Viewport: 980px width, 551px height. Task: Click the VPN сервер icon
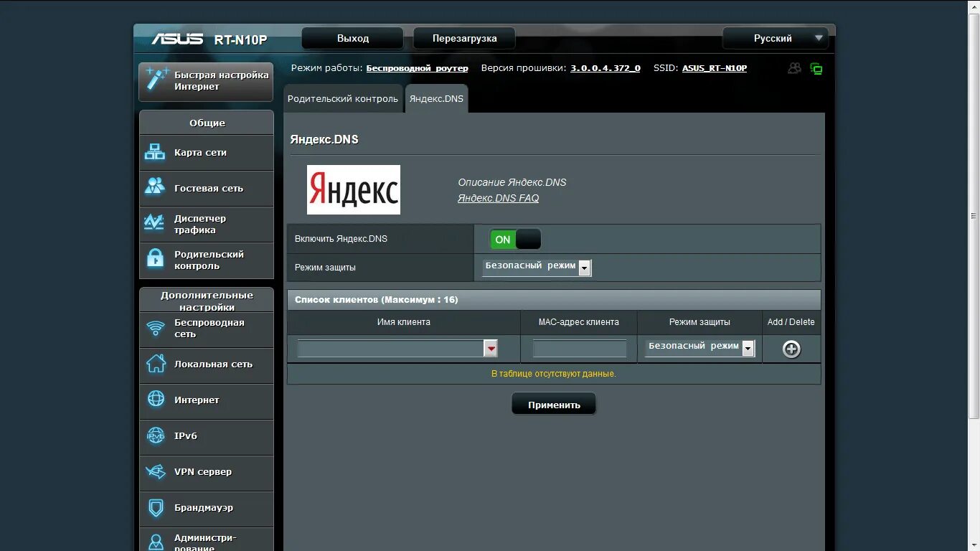pyautogui.click(x=156, y=471)
